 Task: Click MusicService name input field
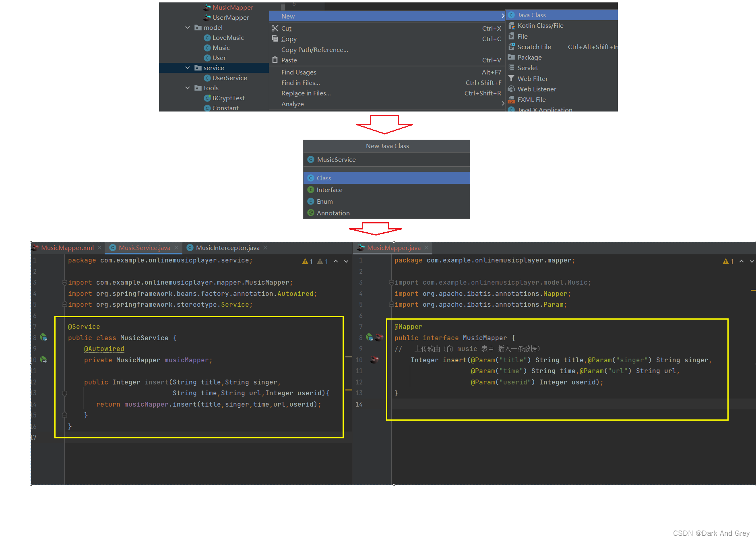(386, 159)
